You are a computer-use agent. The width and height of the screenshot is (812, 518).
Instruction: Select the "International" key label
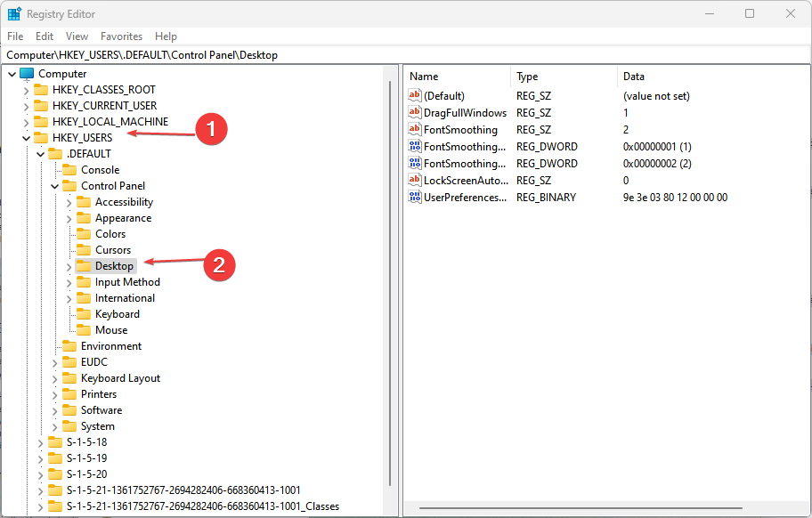tap(125, 298)
